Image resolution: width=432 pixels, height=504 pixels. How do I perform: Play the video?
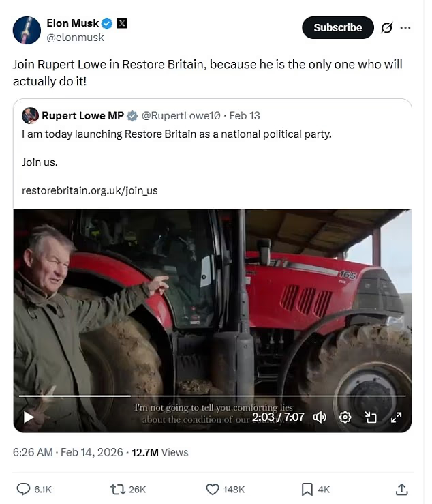(x=29, y=417)
